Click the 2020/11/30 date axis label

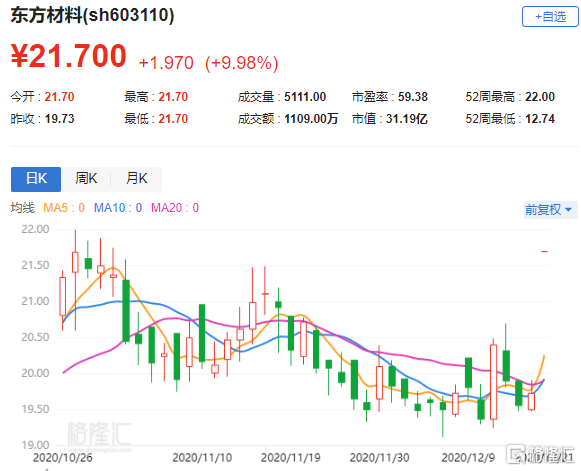(379, 458)
